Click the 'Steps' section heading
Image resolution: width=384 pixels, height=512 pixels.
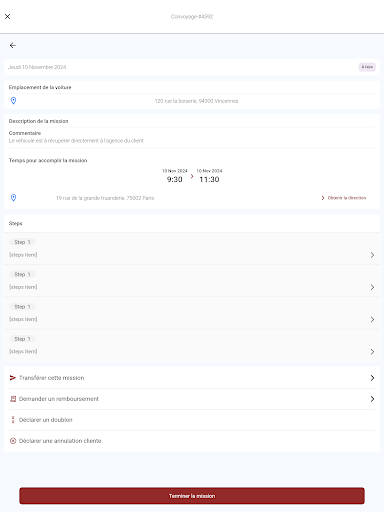(15, 223)
